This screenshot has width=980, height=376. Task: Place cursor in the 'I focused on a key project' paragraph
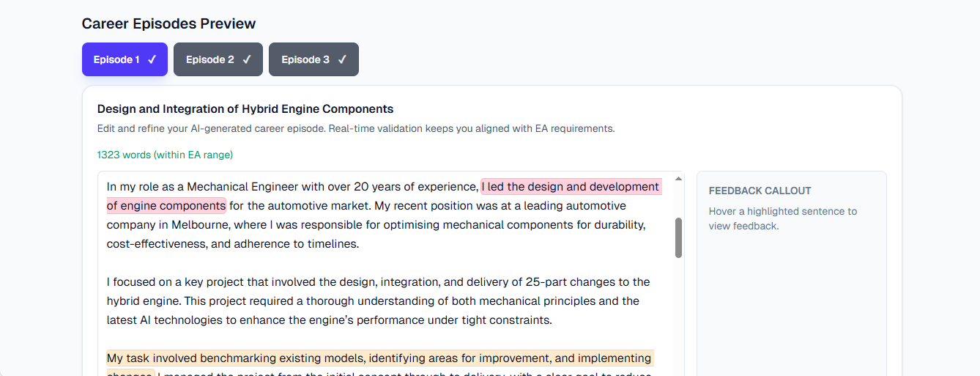click(x=378, y=301)
